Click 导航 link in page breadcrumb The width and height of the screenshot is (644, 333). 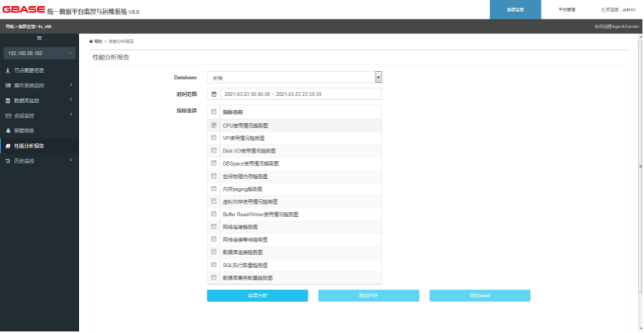pyautogui.click(x=98, y=42)
